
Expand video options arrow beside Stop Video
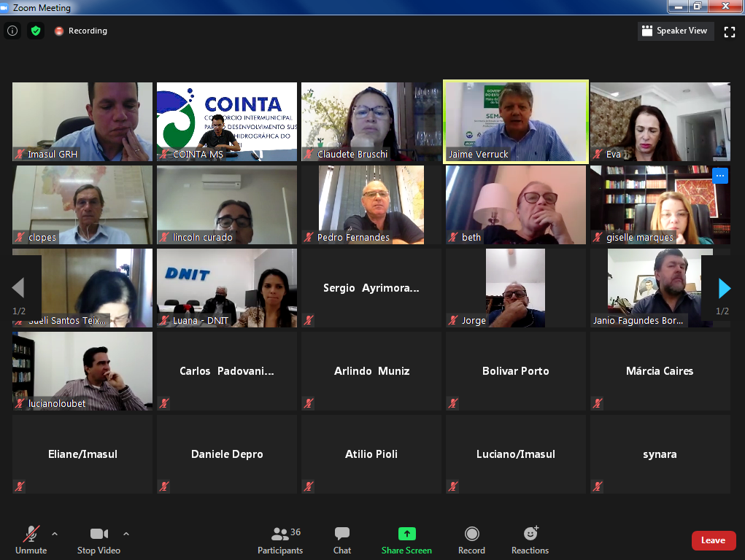(126, 534)
